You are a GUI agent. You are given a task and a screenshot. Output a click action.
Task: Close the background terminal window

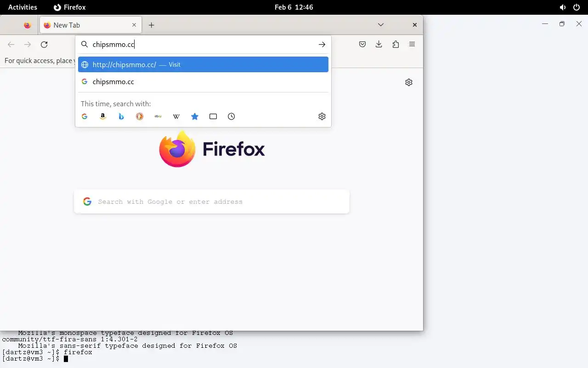(579, 23)
